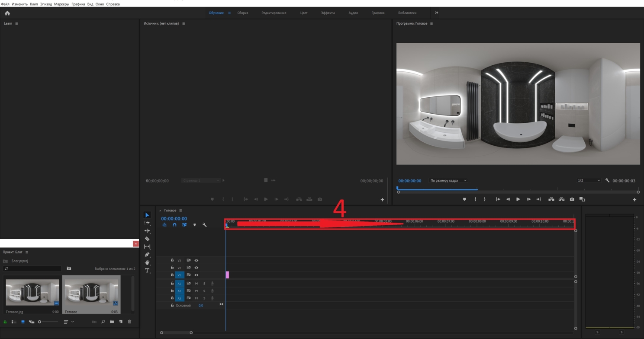Select the Razor tool
This screenshot has width=644, height=339.
[147, 239]
